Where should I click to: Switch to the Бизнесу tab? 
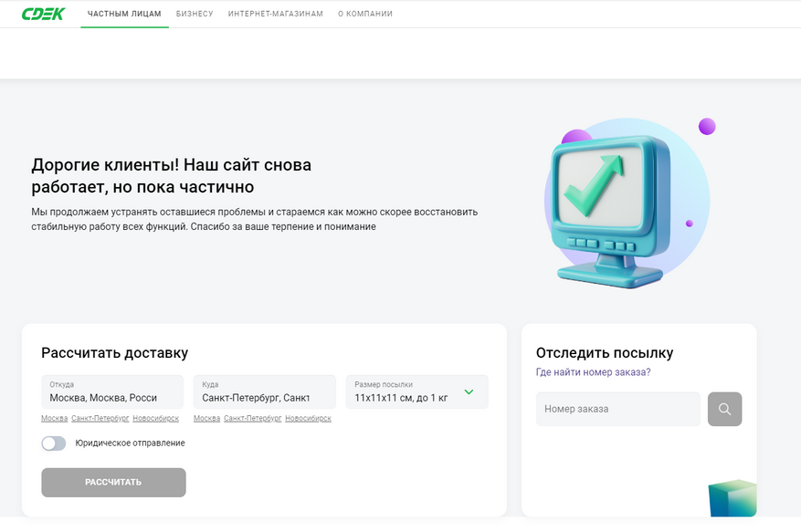tap(195, 15)
